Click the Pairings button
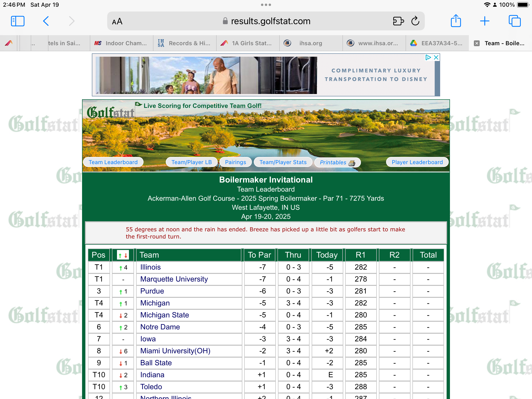Screen dimensions: 532x399 tap(235, 162)
